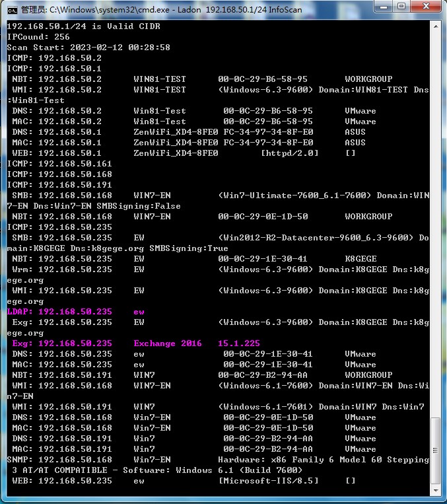Image resolution: width=447 pixels, height=504 pixels.
Task: Click "[httpd/2.0]" in the WEB 192.168.50.1 row
Action: click(x=290, y=153)
